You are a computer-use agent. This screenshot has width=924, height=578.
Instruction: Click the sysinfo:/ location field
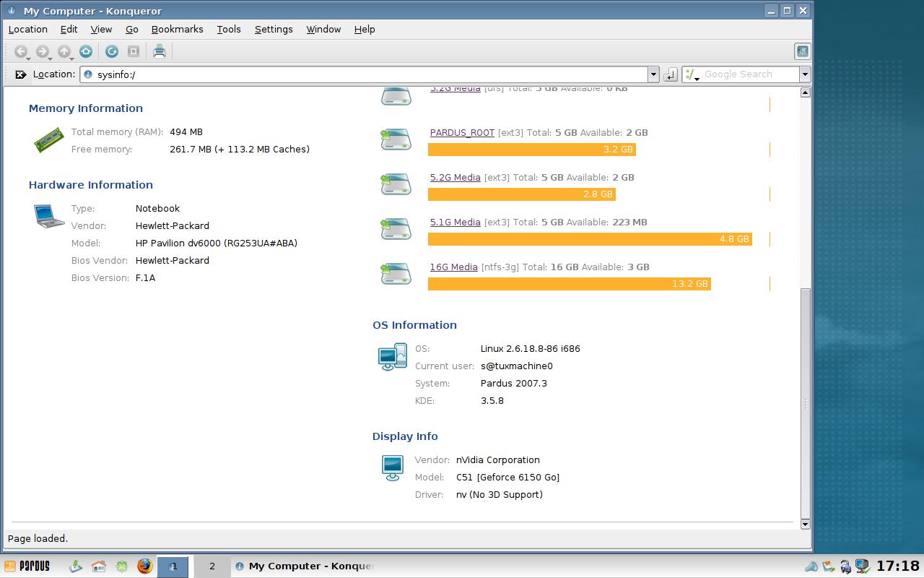(365, 74)
